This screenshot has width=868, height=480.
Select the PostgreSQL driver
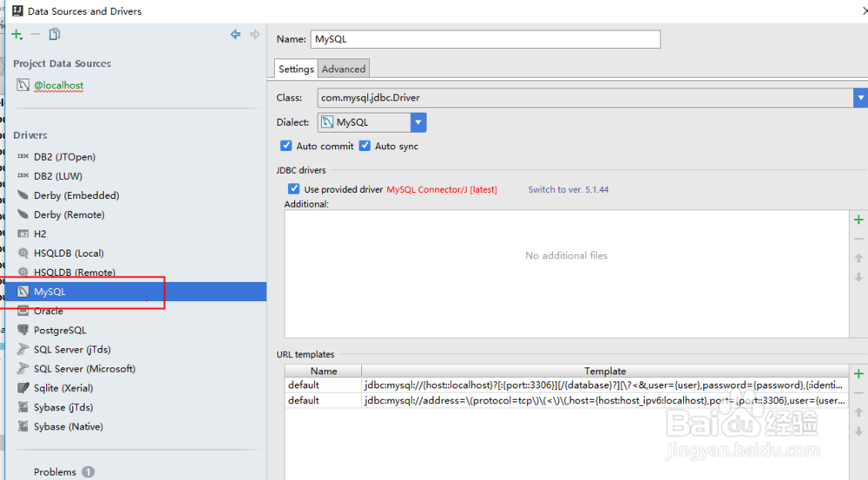60,331
